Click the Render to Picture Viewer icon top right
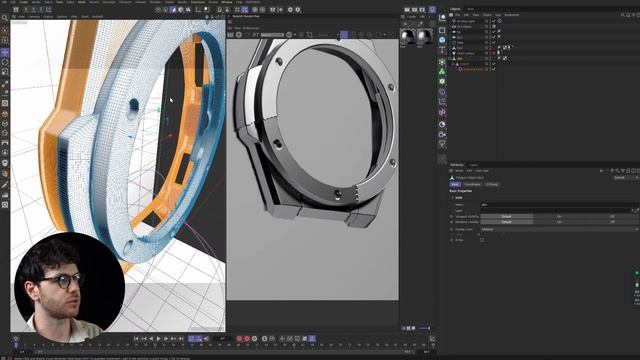The image size is (640, 360). coord(415,9)
